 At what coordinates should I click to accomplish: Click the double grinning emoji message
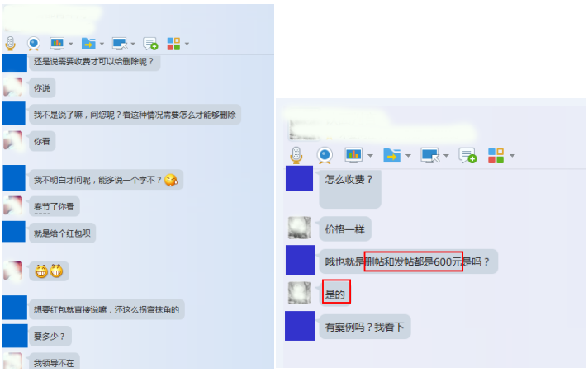point(49,271)
